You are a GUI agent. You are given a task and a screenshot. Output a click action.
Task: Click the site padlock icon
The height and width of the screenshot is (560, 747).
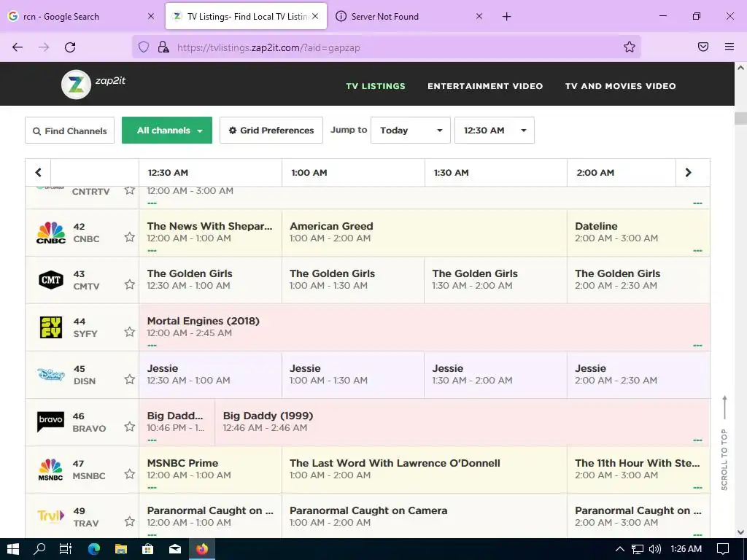coord(163,47)
